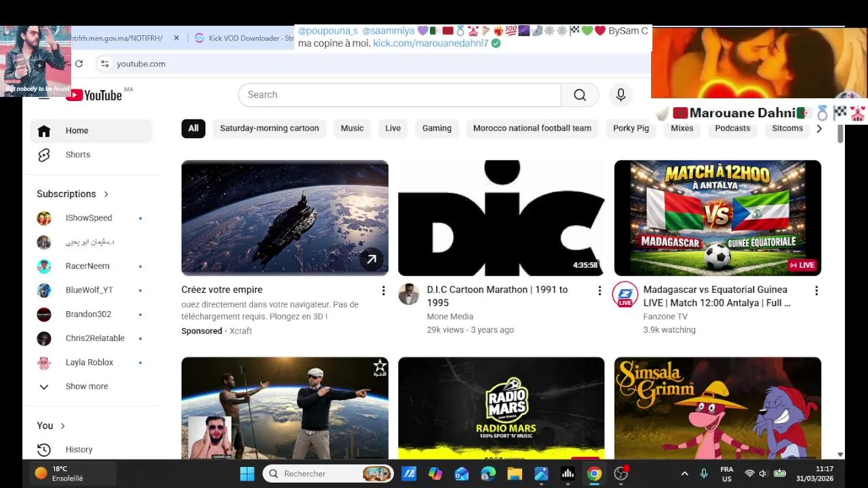Screen dimensions: 868x488
Task: Click in the YouTube search field
Action: click(399, 95)
